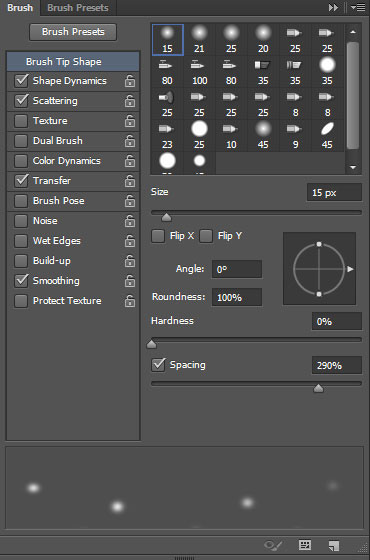Toggle the lock icon for Scattering
This screenshot has width=370, height=560.
(130, 101)
